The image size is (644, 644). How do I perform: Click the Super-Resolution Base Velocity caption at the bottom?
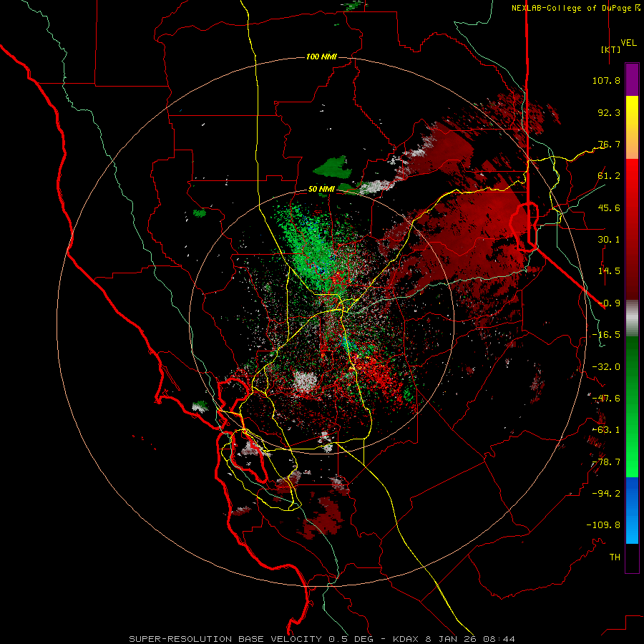tap(321, 639)
